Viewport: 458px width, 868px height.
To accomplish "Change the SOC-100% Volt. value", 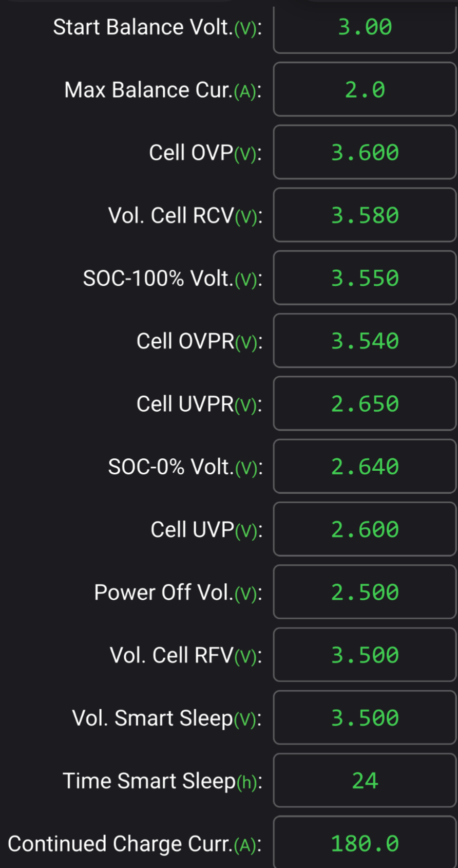I will coord(365,279).
